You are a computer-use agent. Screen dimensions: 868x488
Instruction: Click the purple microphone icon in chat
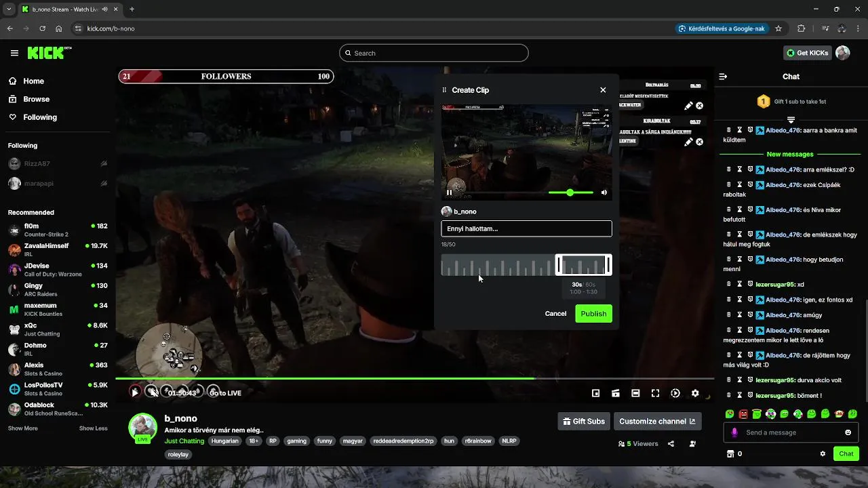pyautogui.click(x=734, y=432)
